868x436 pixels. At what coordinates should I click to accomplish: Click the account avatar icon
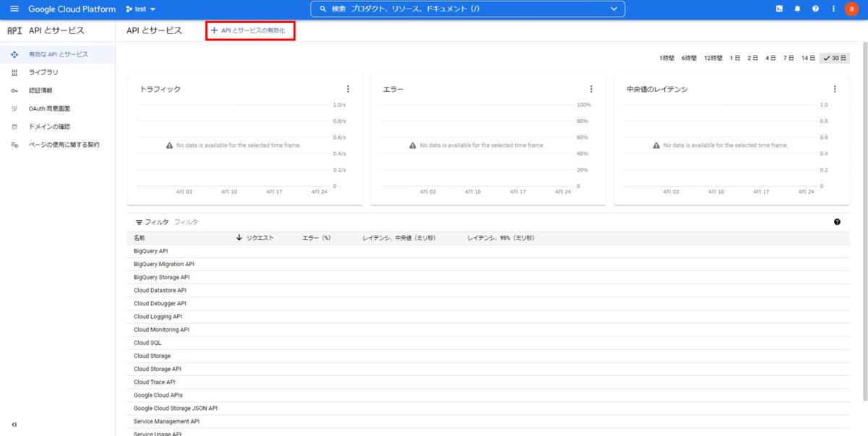point(851,9)
